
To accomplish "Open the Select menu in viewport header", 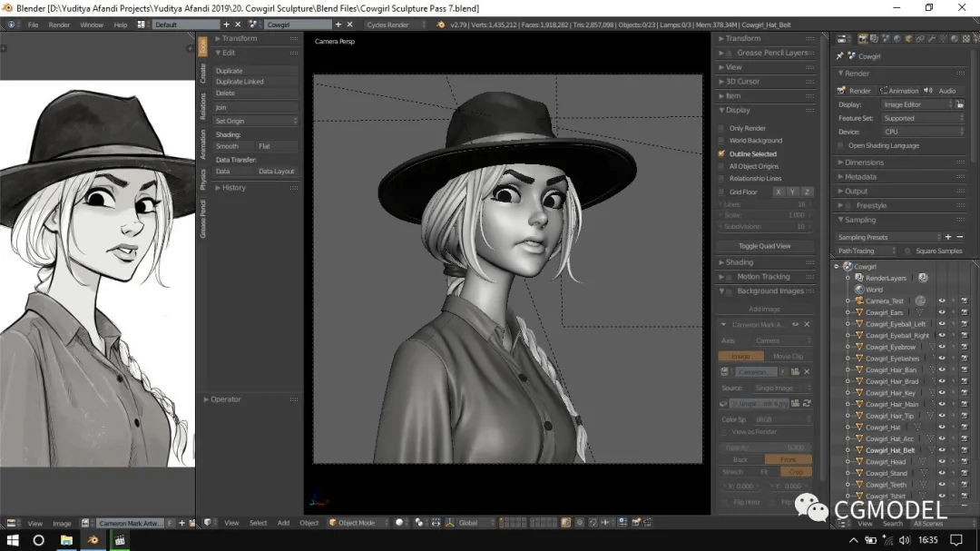I will coord(258,523).
